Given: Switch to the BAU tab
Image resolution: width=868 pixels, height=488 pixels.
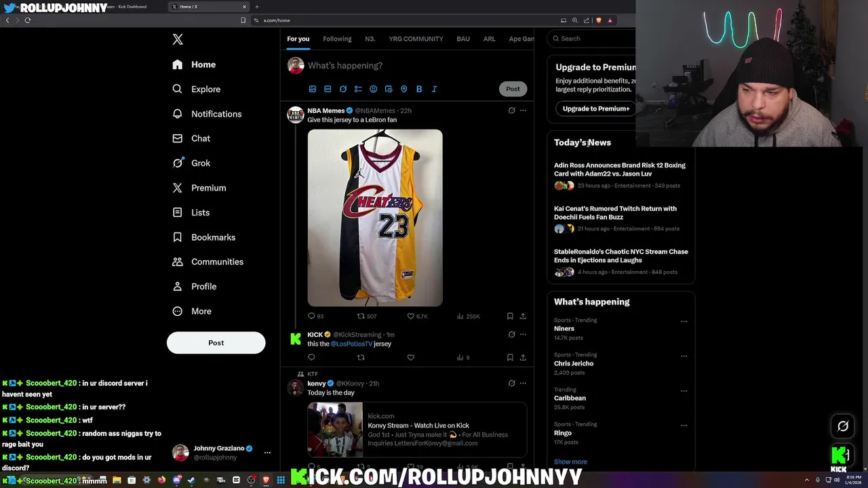Looking at the screenshot, I should (x=463, y=39).
